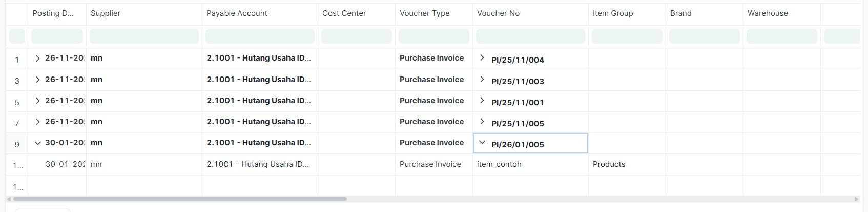Click chevron beside PI/25/11/005 voucher

point(482,121)
